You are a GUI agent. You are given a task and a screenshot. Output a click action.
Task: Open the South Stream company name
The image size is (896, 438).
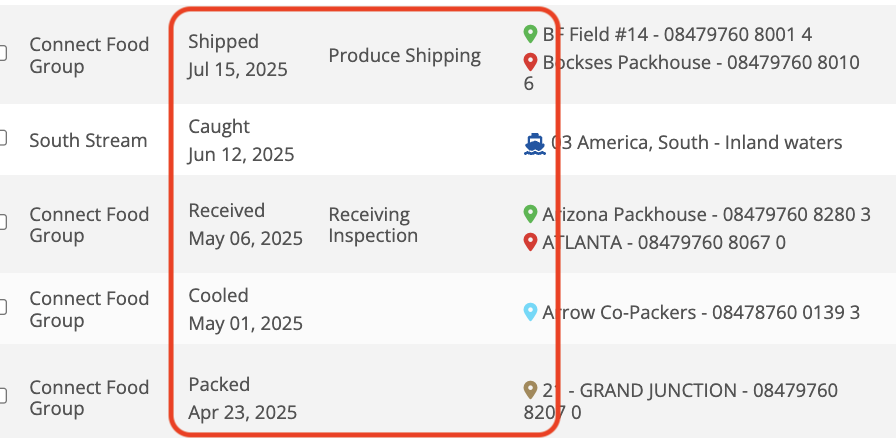(88, 141)
